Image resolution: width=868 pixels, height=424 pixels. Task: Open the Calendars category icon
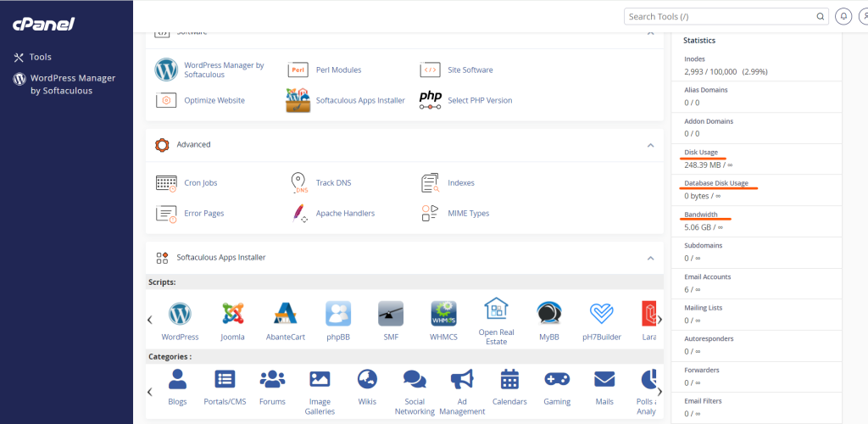(509, 379)
